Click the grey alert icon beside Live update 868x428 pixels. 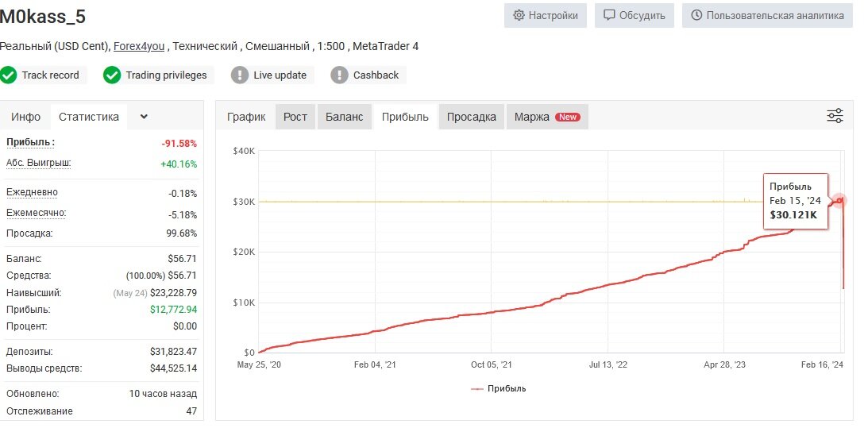(x=240, y=75)
